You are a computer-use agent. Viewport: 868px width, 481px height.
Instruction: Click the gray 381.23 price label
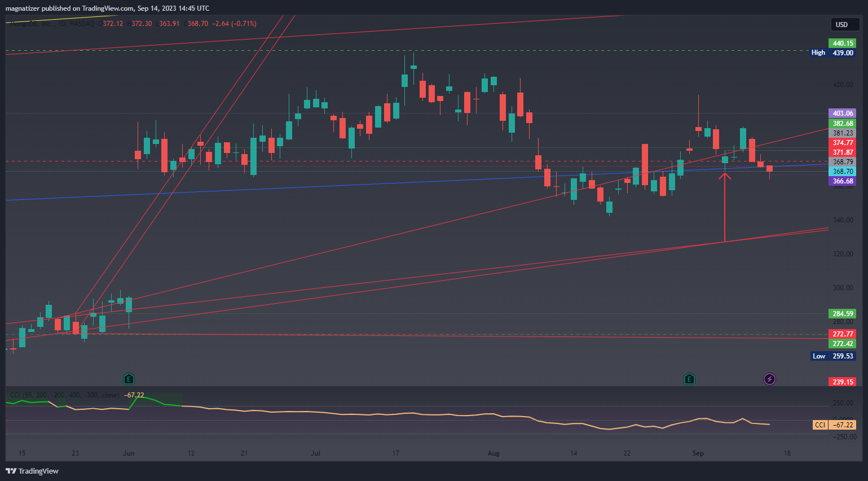point(842,133)
